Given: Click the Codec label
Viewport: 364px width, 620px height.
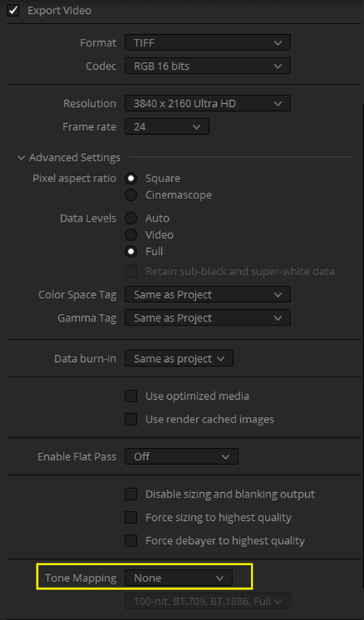Looking at the screenshot, I should click(x=101, y=66).
